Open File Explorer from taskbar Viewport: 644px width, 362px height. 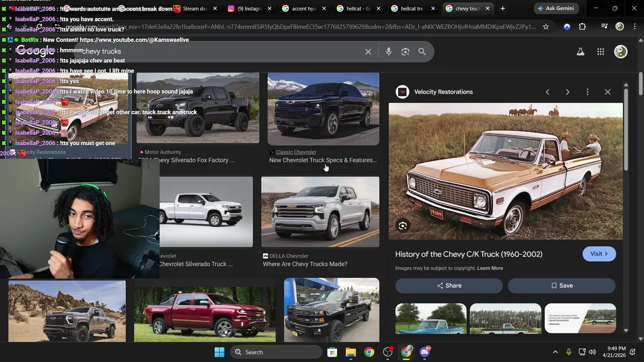click(x=351, y=352)
